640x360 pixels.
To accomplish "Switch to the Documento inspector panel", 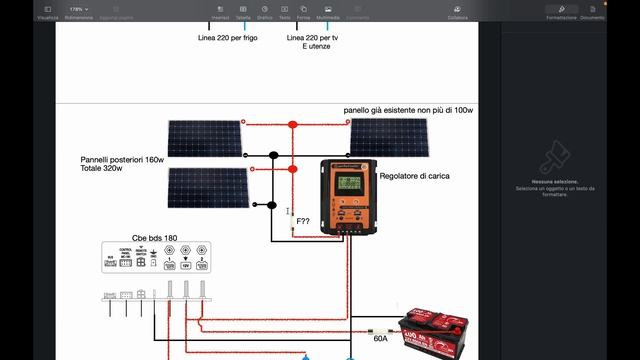I will (592, 12).
